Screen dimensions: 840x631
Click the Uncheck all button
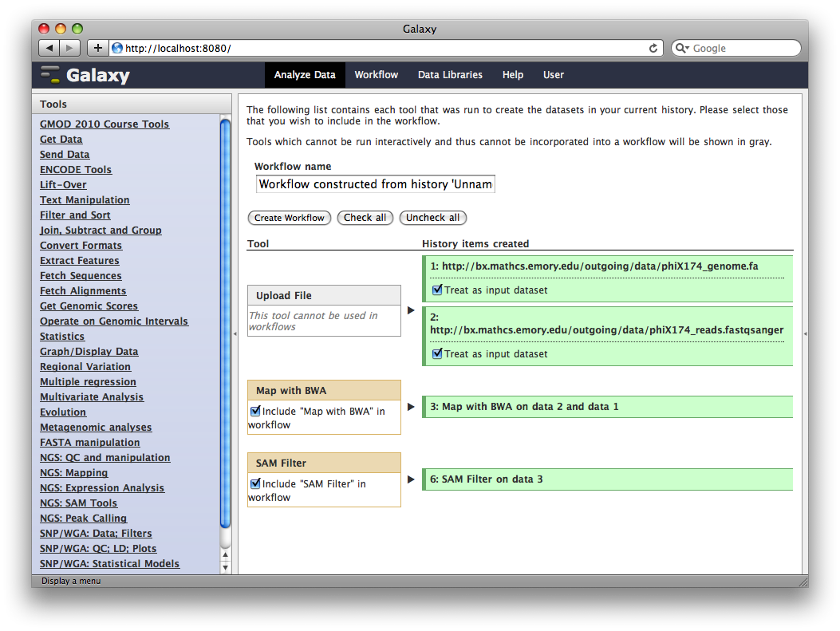[x=433, y=218]
